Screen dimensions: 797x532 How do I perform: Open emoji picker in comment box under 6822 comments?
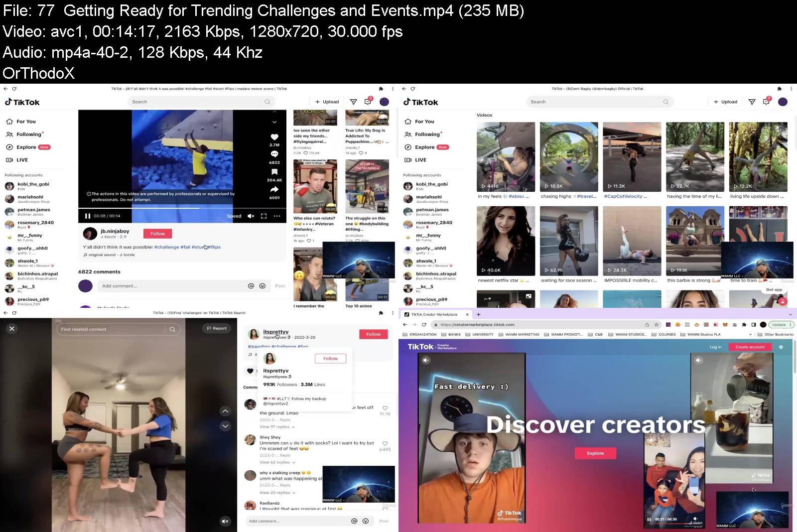click(262, 286)
